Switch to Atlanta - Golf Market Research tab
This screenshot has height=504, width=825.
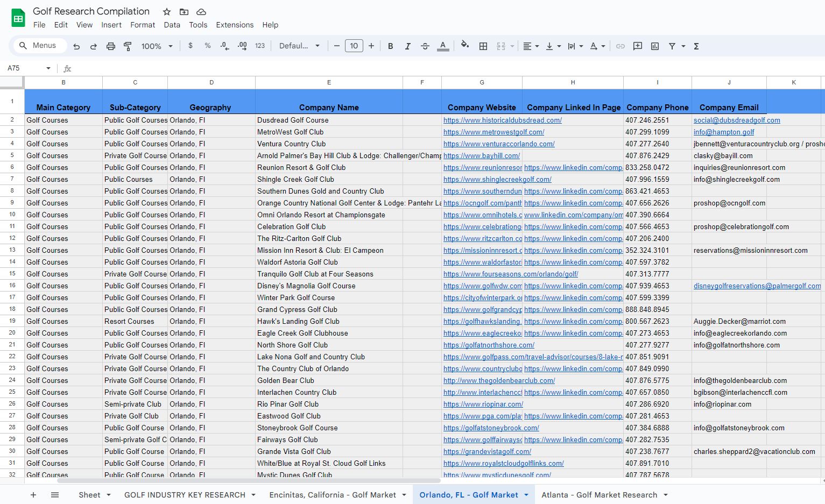[x=600, y=495]
